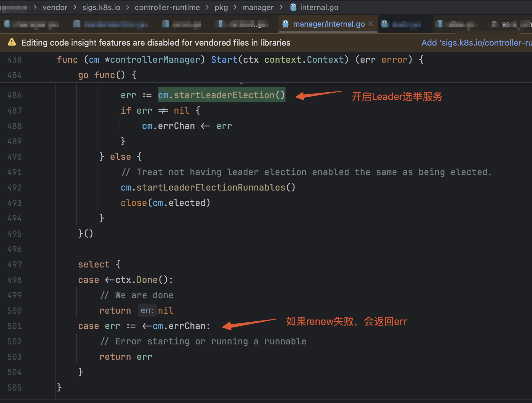Click the chevron between vendor and sigs.k8s.io
This screenshot has width=532, height=403.
point(75,7)
